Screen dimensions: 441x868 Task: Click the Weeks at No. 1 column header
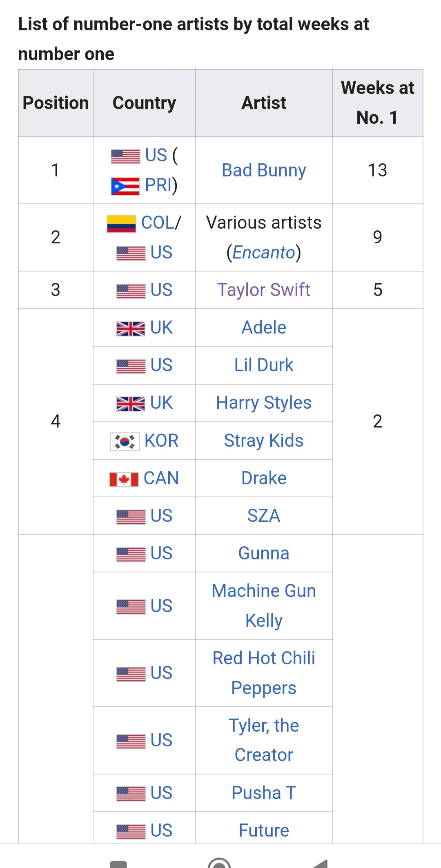click(x=377, y=102)
